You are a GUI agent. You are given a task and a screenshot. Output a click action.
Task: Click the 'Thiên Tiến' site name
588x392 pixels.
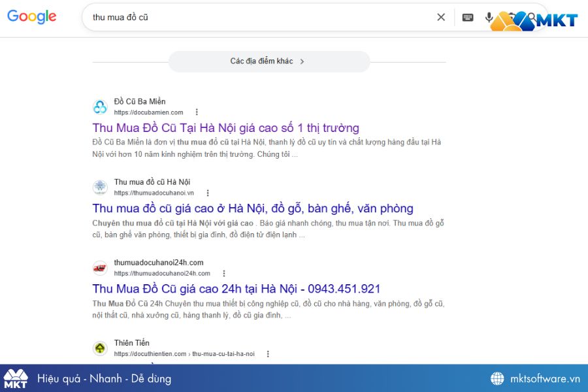(x=131, y=343)
